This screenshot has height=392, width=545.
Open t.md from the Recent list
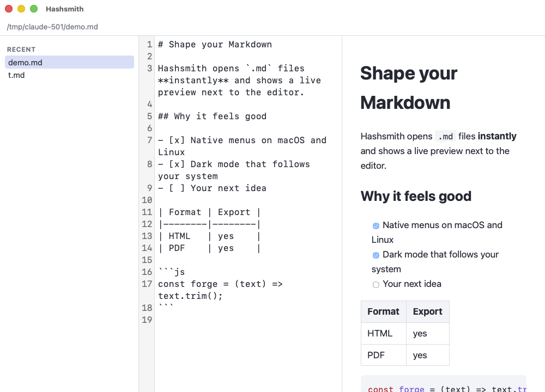point(69,75)
